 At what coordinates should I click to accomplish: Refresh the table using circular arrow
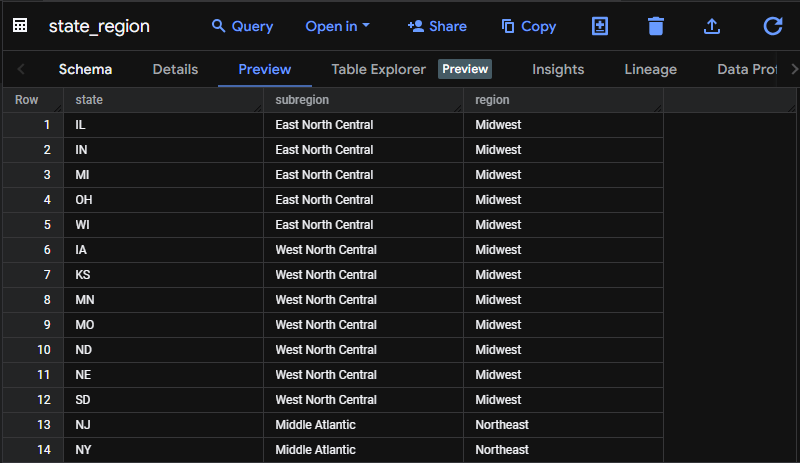click(x=773, y=26)
